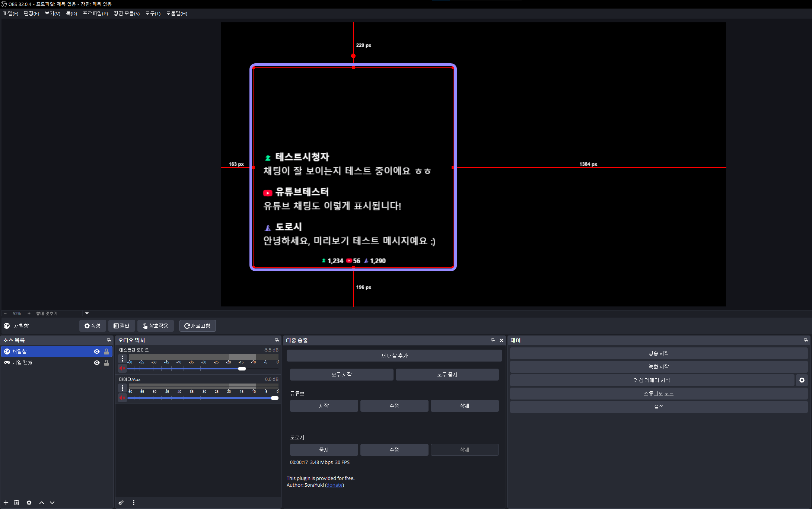Image resolution: width=812 pixels, height=509 pixels.
Task: Click the 상호작용 interact button
Action: [156, 326]
